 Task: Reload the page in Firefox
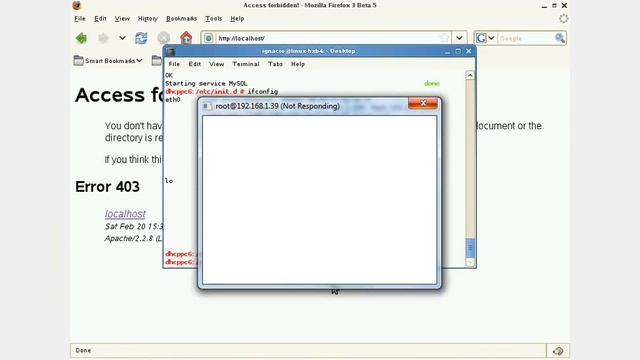141,38
